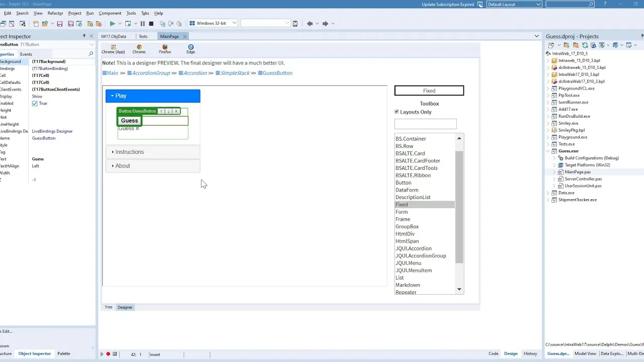The height and width of the screenshot is (362, 644).
Task: Open preview in Firefox browser
Action: pos(165,49)
